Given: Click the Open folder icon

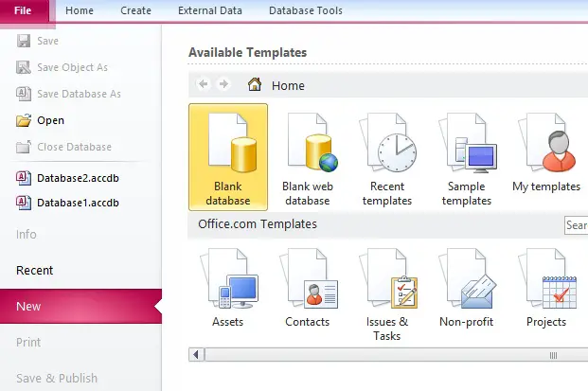Looking at the screenshot, I should point(24,120).
